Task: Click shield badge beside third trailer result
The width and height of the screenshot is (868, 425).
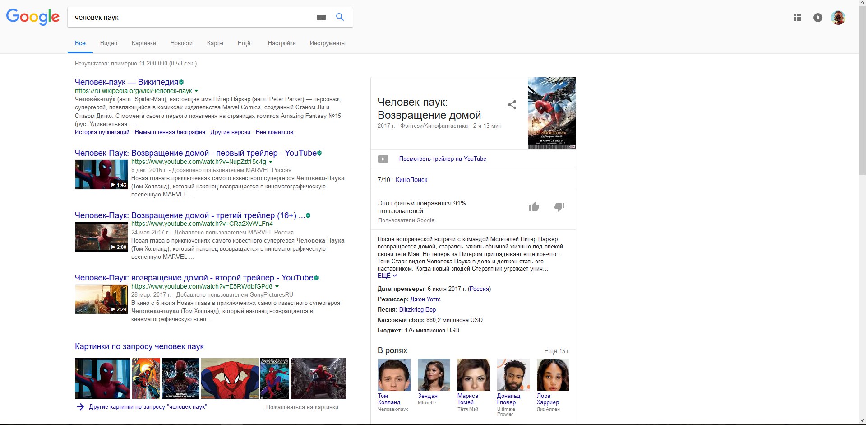Action: pyautogui.click(x=308, y=215)
